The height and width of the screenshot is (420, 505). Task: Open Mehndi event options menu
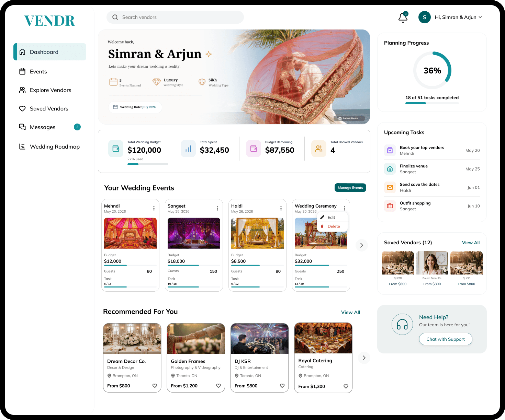[154, 208]
